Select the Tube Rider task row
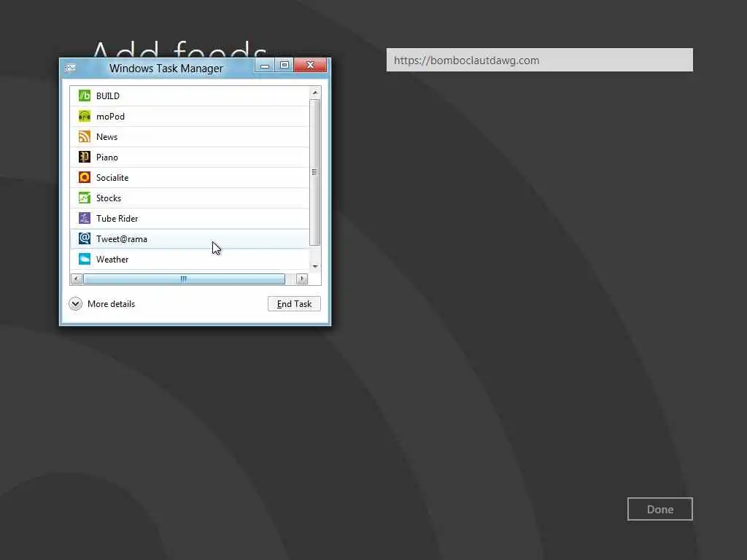 (190, 218)
